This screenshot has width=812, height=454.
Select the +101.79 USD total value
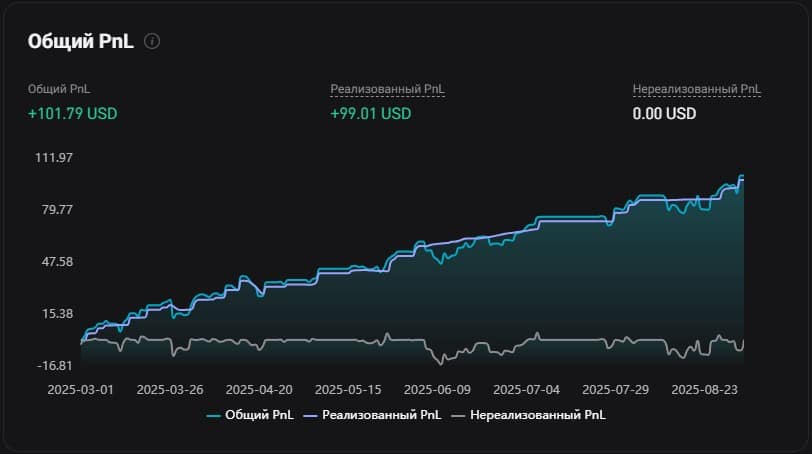[x=73, y=113]
